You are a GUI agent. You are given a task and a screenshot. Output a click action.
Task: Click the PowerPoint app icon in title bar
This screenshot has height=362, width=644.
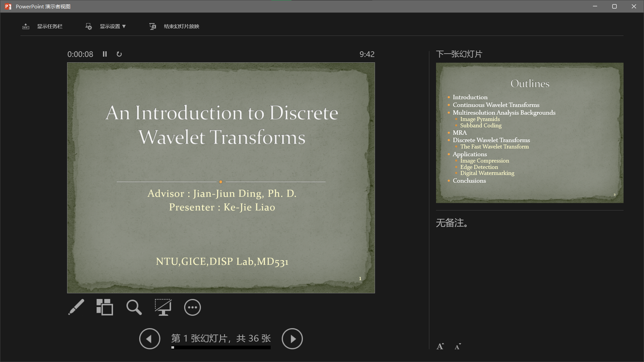8,6
